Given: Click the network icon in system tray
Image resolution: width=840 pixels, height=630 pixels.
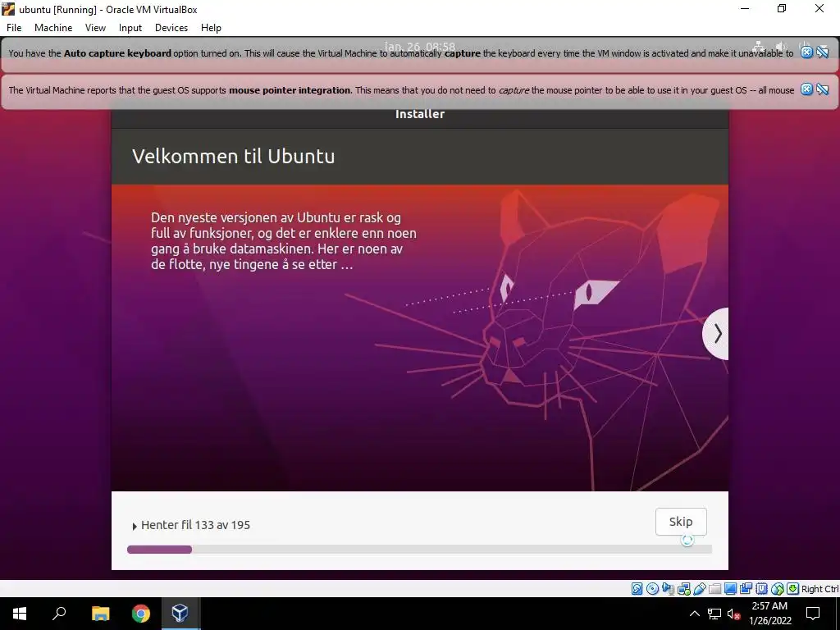Looking at the screenshot, I should pyautogui.click(x=714, y=614).
